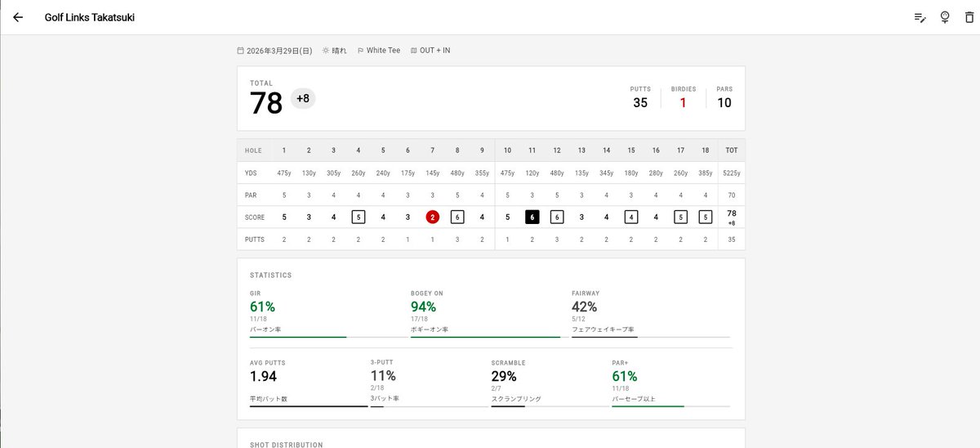Click the BIRDIES count 1

tap(683, 103)
